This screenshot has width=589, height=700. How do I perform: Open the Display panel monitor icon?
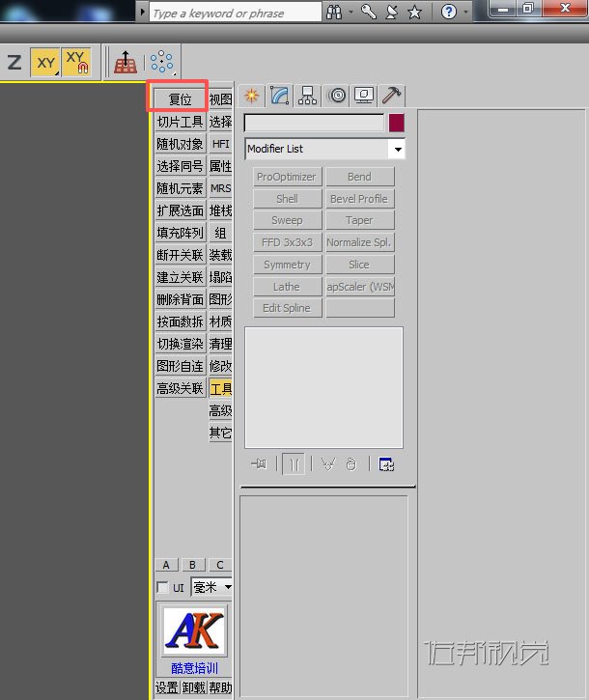click(364, 96)
